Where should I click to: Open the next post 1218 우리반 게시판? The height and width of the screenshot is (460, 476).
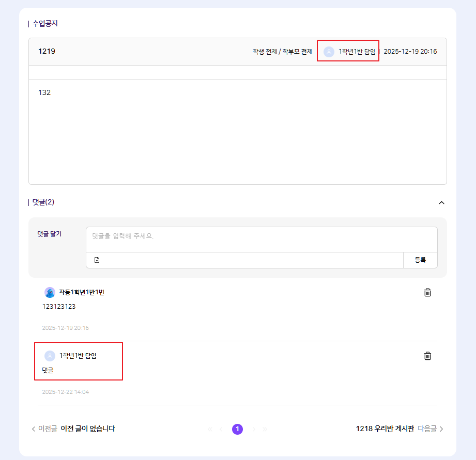pos(385,429)
